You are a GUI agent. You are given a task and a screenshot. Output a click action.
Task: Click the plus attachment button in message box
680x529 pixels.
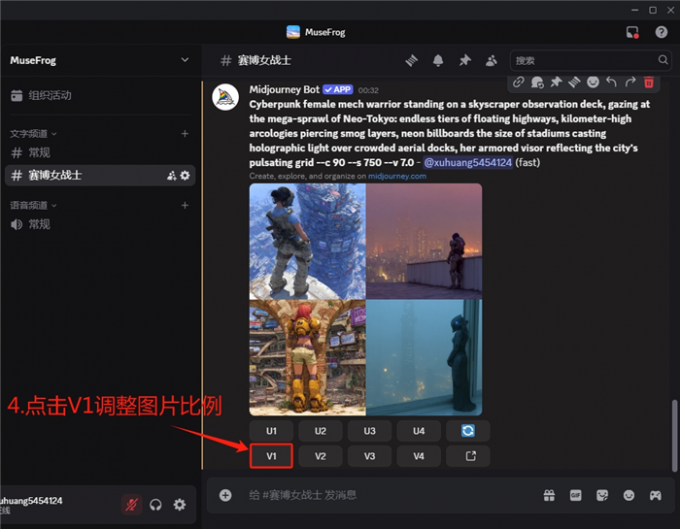[225, 495]
